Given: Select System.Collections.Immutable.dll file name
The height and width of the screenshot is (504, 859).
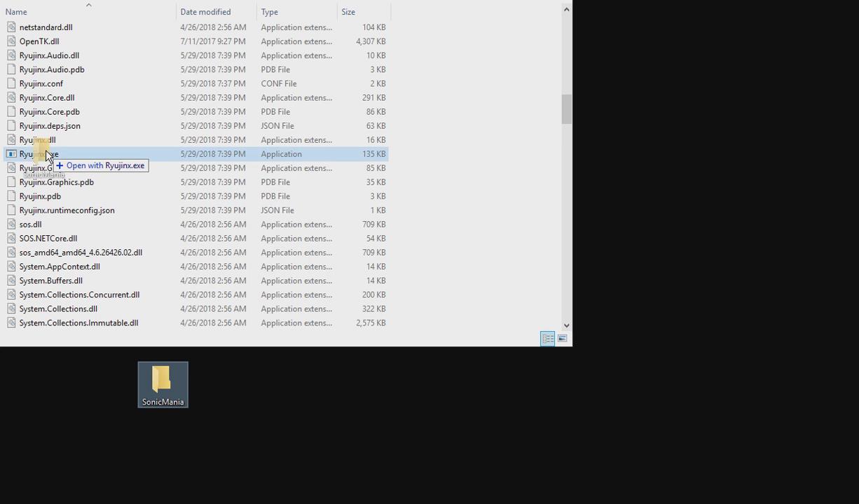Looking at the screenshot, I should pyautogui.click(x=79, y=323).
